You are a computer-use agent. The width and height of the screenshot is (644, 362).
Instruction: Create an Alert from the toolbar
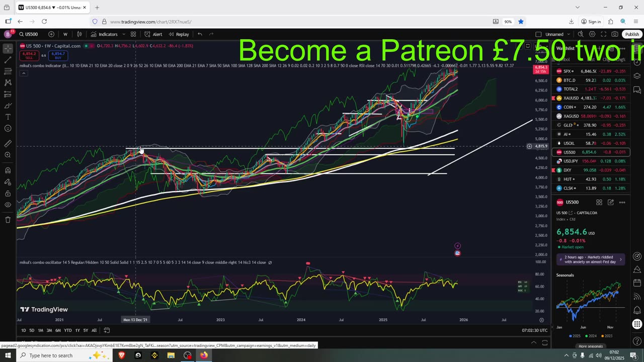coord(153,34)
